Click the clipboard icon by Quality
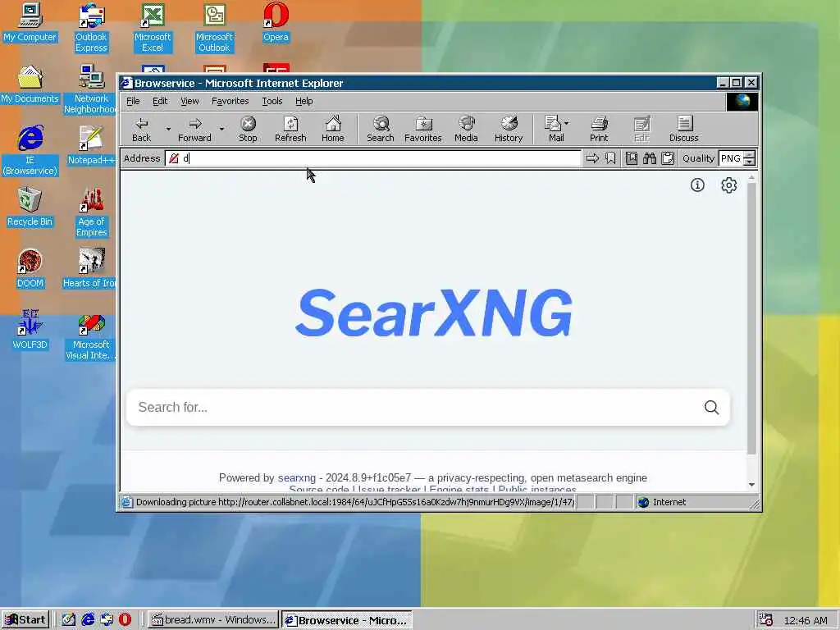Viewport: 840px width, 630px height. [668, 158]
